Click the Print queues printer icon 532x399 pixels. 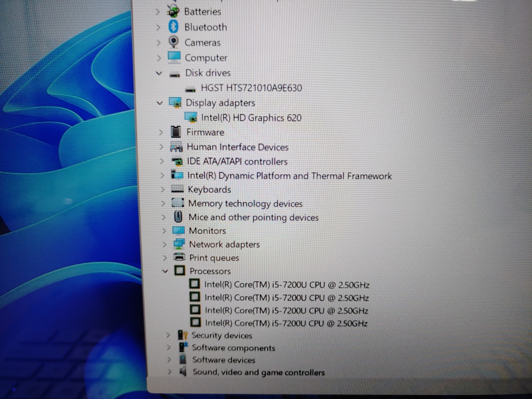tap(179, 257)
